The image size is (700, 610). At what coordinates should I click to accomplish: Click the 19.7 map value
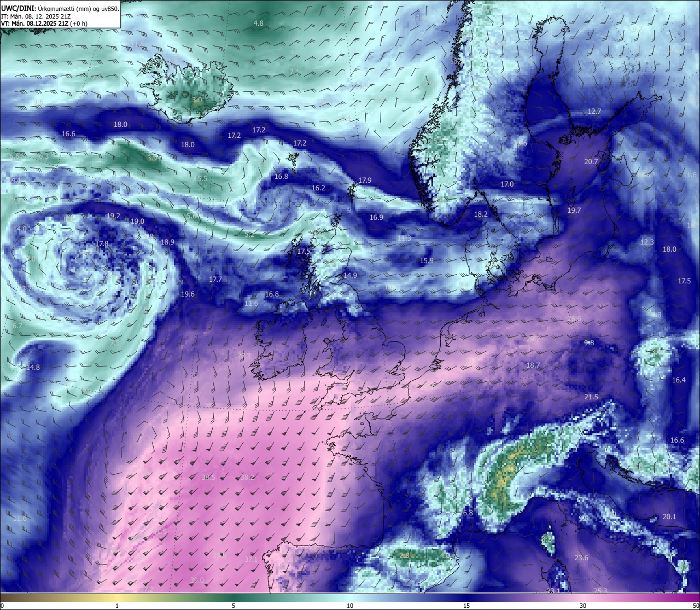click(x=574, y=211)
